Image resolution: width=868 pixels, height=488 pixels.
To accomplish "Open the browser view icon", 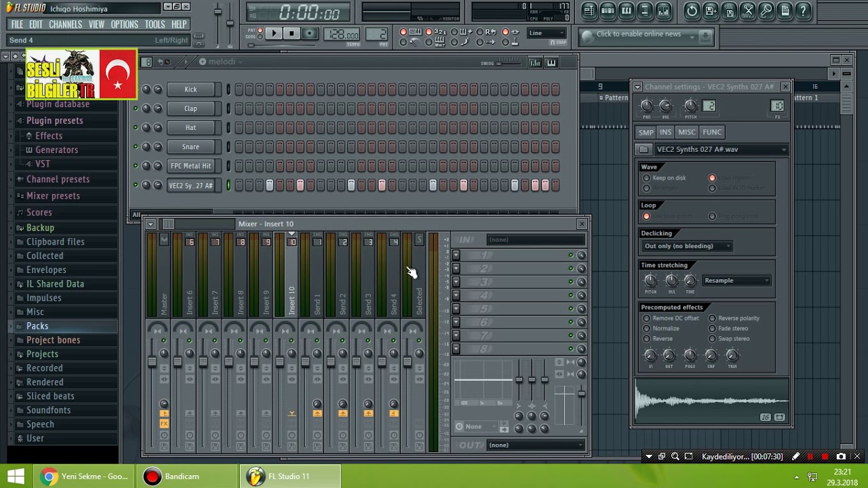I will 645,11.
